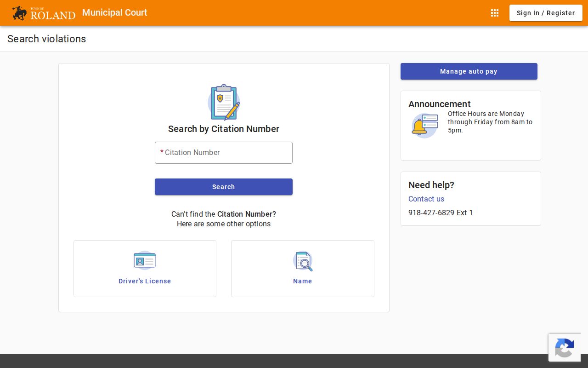
Task: Open the Contact us link
Action: (426, 199)
